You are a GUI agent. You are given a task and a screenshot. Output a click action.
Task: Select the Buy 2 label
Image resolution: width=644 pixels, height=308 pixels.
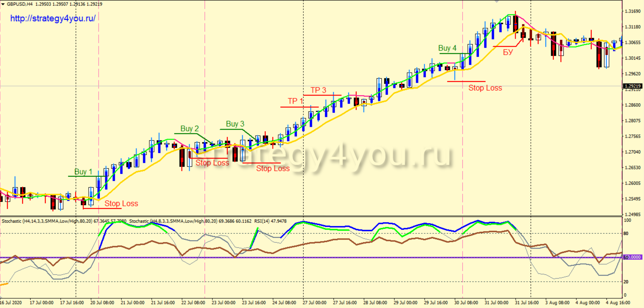pyautogui.click(x=190, y=129)
